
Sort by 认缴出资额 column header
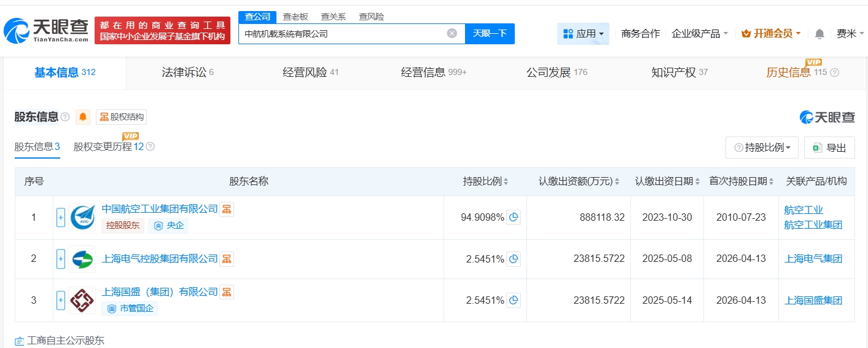[x=579, y=181]
